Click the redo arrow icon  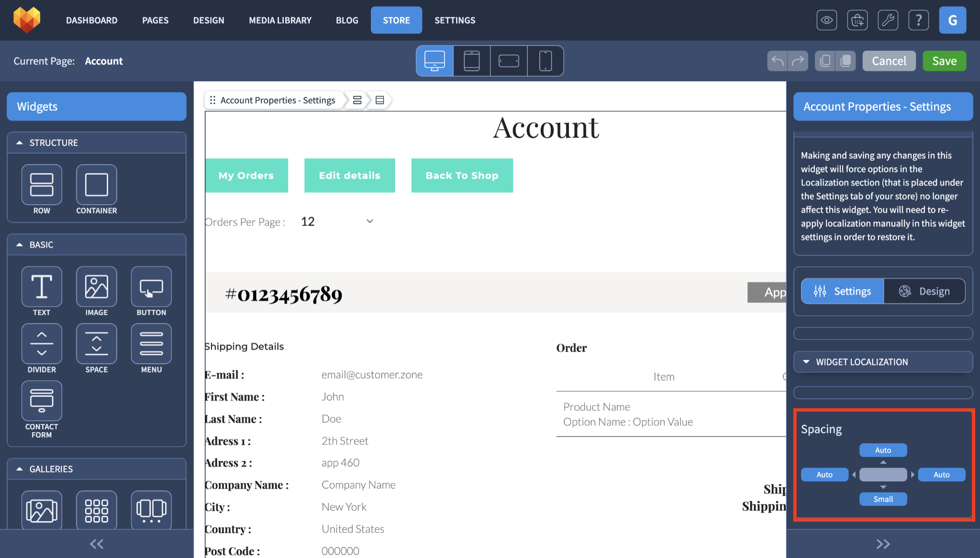click(798, 61)
